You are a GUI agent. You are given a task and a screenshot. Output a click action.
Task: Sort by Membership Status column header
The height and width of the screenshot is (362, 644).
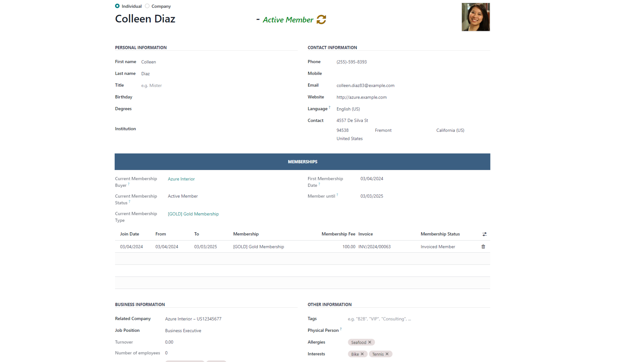click(440, 234)
